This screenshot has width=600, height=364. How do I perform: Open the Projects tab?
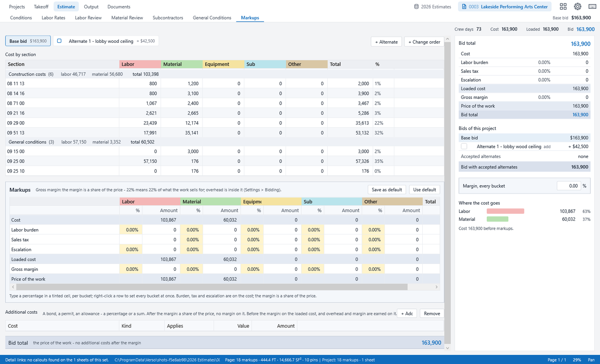coord(17,7)
